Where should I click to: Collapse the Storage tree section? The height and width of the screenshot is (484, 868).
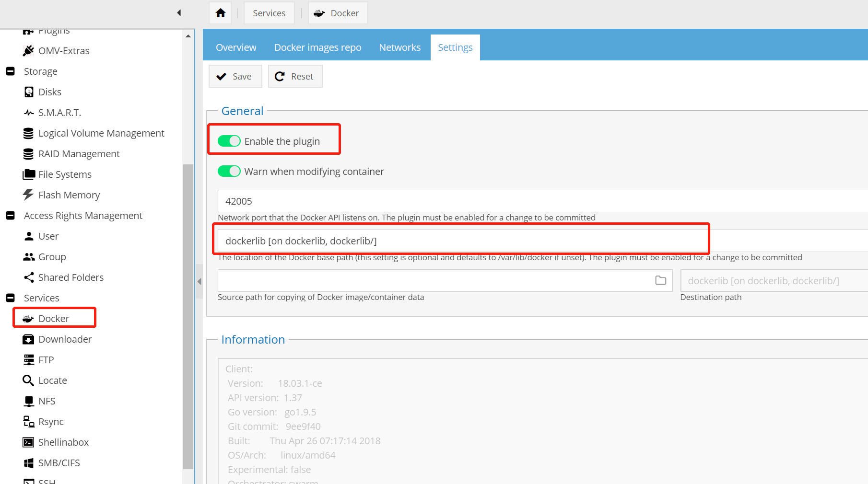tap(10, 71)
